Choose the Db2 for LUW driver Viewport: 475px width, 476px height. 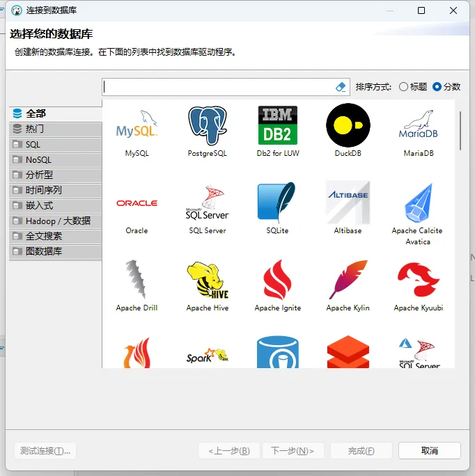[x=278, y=132]
